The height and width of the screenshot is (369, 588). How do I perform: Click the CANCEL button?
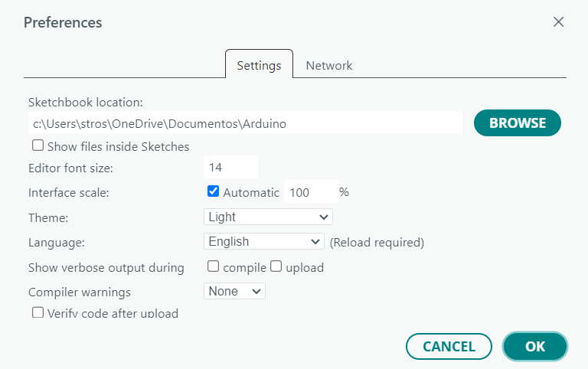coord(449,346)
